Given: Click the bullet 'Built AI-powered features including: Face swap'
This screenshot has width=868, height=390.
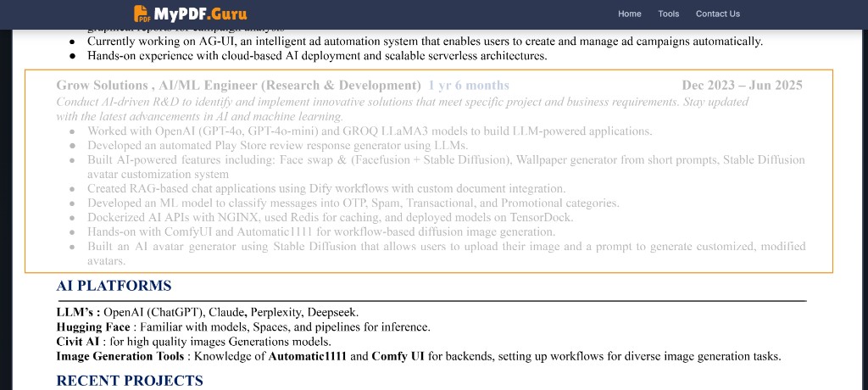Looking at the screenshot, I should (446, 167).
